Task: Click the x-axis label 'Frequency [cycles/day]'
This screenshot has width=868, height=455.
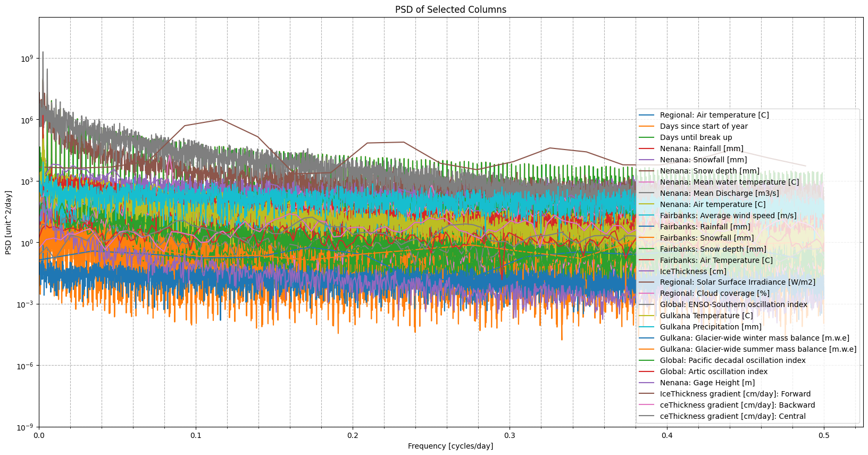Action: click(450, 446)
